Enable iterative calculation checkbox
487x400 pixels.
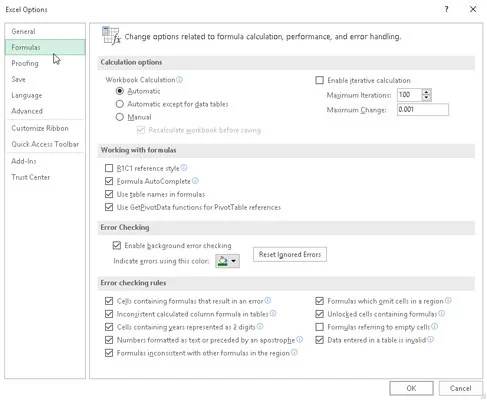319,80
